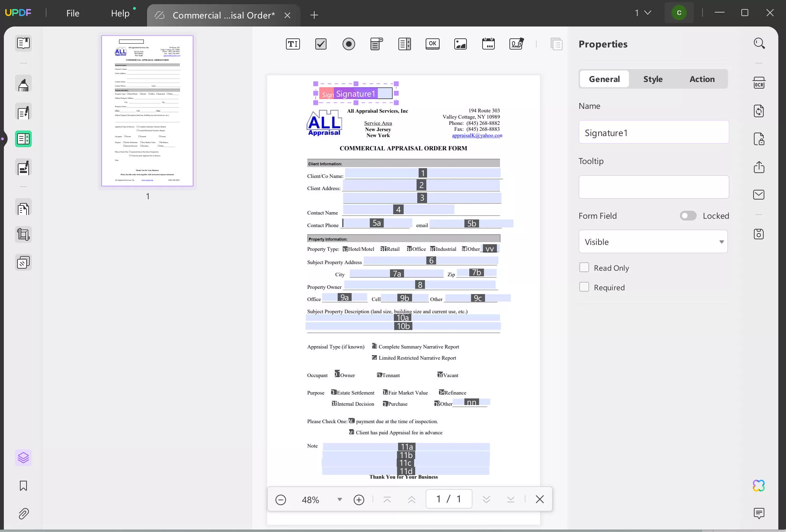Open the Reader mode icon in left sidebar
The height and width of the screenshot is (532, 786).
point(23,43)
